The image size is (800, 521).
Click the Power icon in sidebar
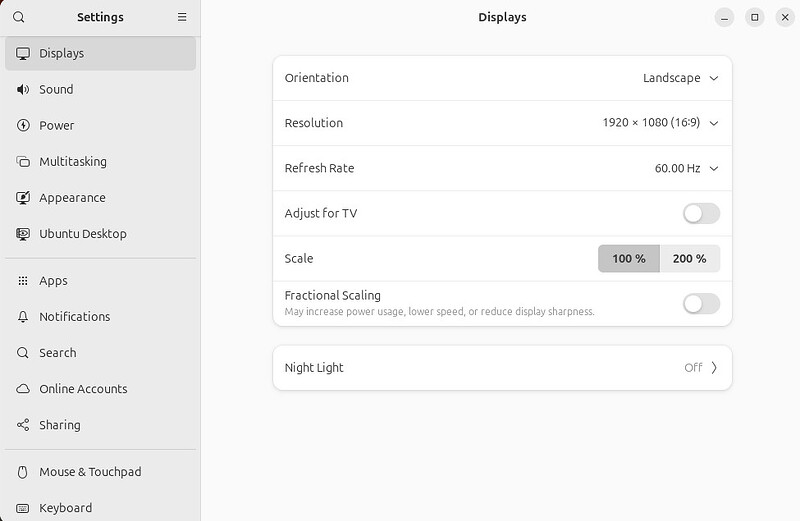[x=23, y=125]
